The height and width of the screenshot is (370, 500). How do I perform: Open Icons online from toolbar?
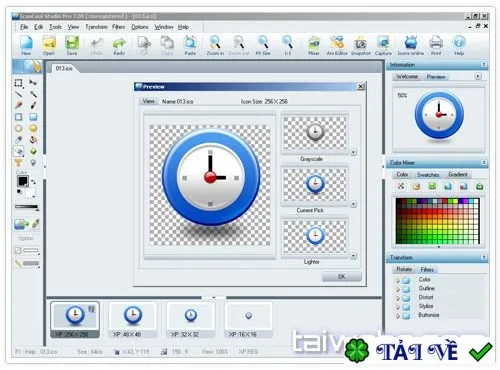coord(411,46)
